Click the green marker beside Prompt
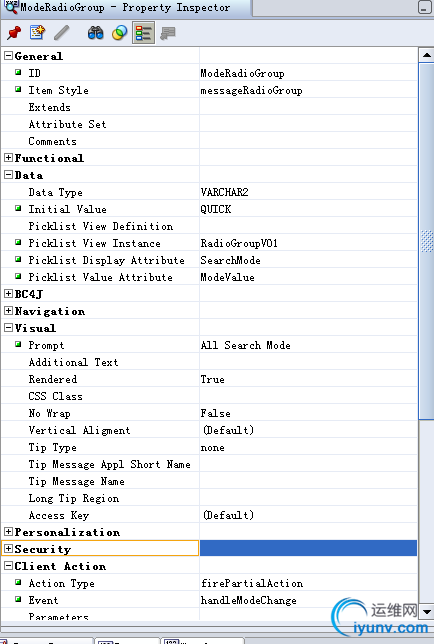The width and height of the screenshot is (434, 644). tap(18, 344)
